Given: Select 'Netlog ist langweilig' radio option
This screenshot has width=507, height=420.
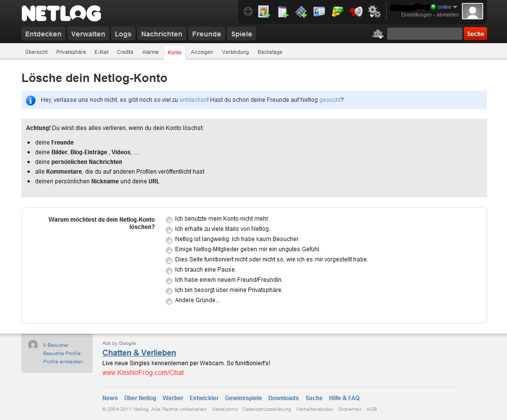Looking at the screenshot, I should [169, 240].
